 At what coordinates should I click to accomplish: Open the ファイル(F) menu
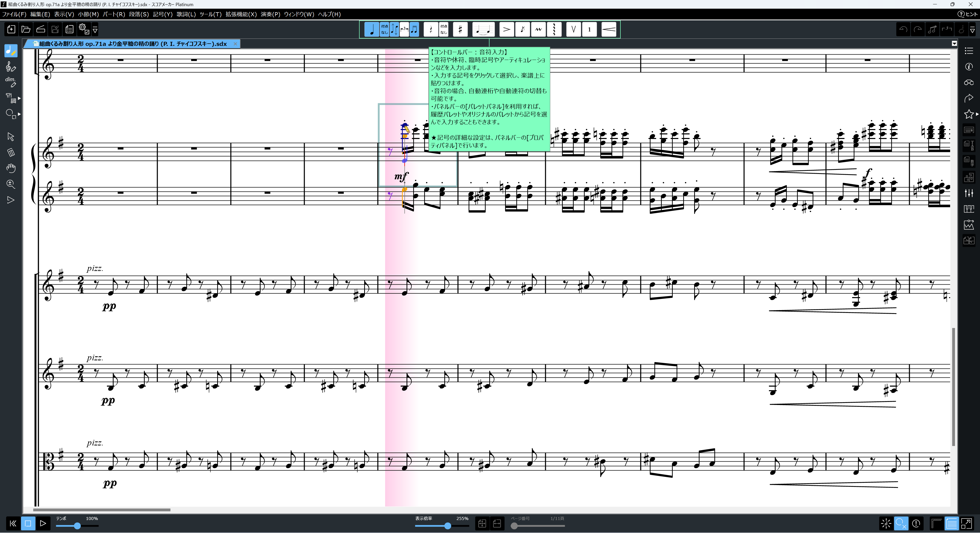[x=14, y=14]
